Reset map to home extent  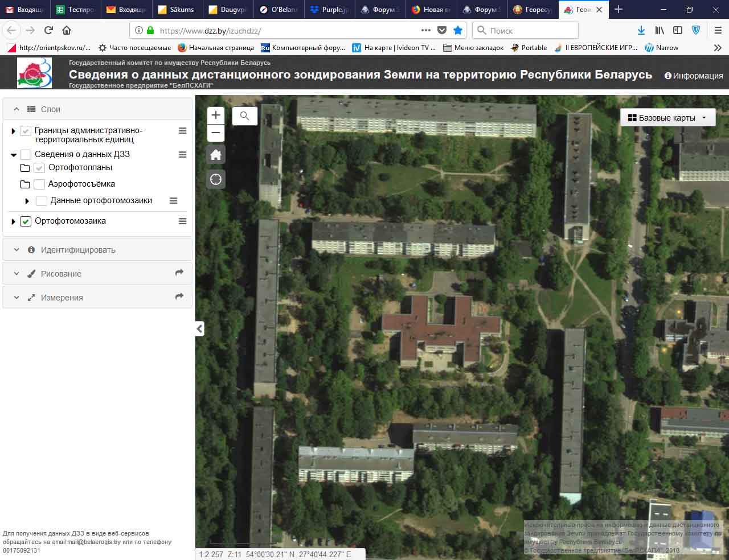coord(216,155)
